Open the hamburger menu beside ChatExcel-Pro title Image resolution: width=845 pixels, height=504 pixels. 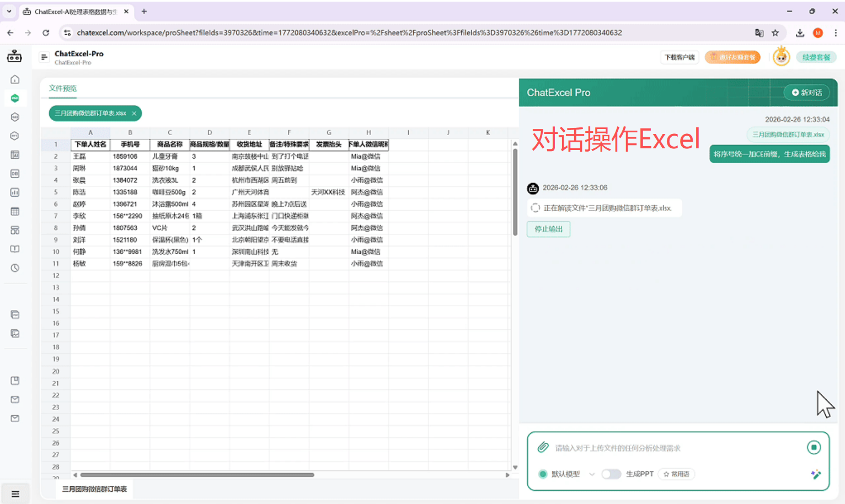tap(44, 57)
